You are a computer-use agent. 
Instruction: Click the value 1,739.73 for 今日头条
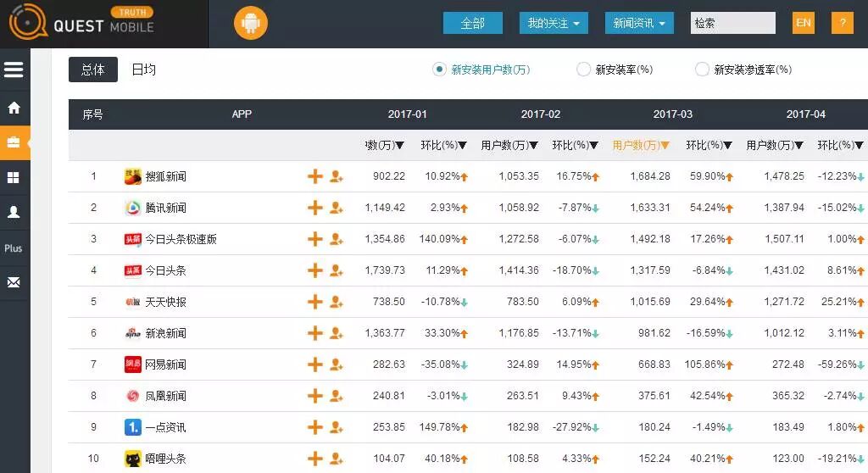point(385,270)
